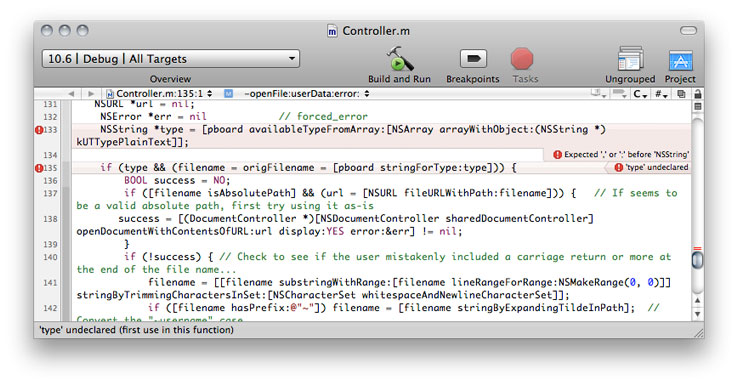Click the toolbar toggle pill in title bar
This screenshot has height=385, width=738.
[x=688, y=31]
